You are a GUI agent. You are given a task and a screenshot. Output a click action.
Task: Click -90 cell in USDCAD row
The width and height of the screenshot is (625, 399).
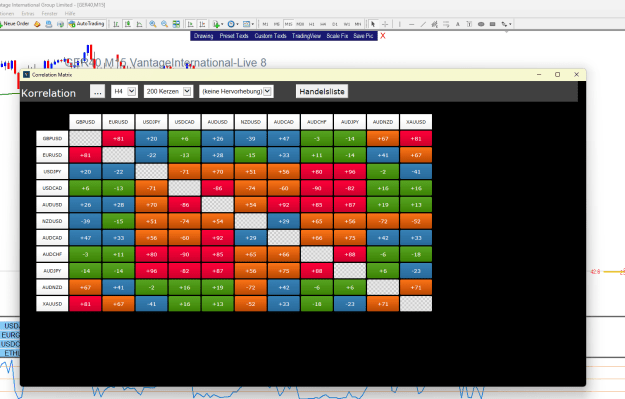(317, 188)
